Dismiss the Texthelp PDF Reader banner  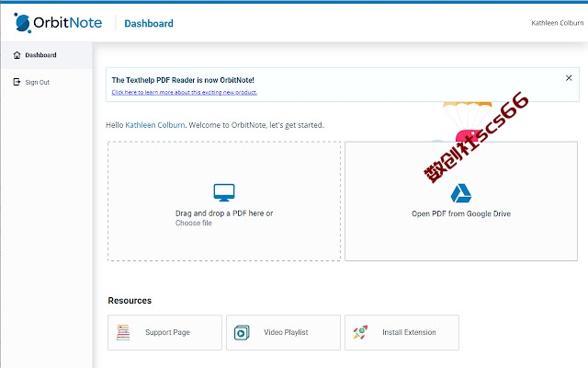click(569, 77)
